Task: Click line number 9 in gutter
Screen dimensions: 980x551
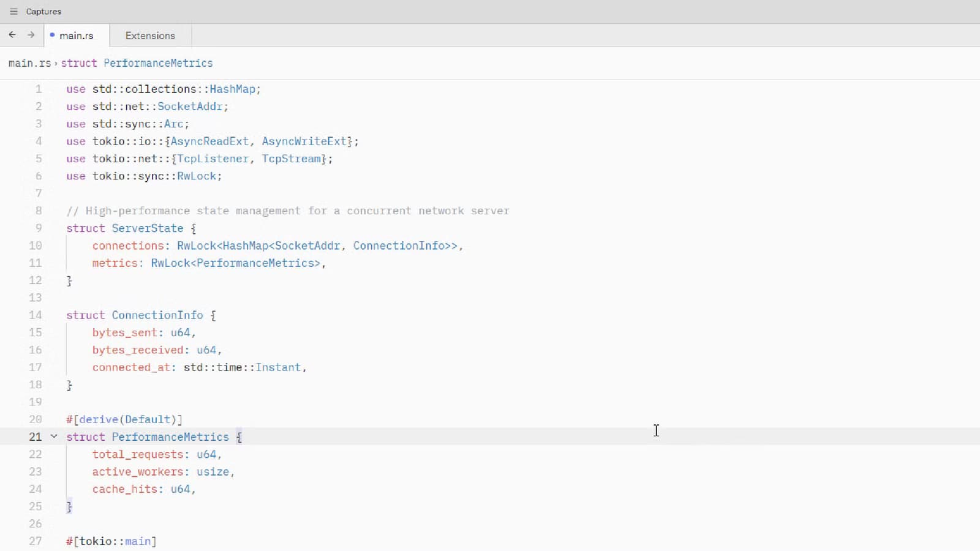Action: [x=39, y=228]
